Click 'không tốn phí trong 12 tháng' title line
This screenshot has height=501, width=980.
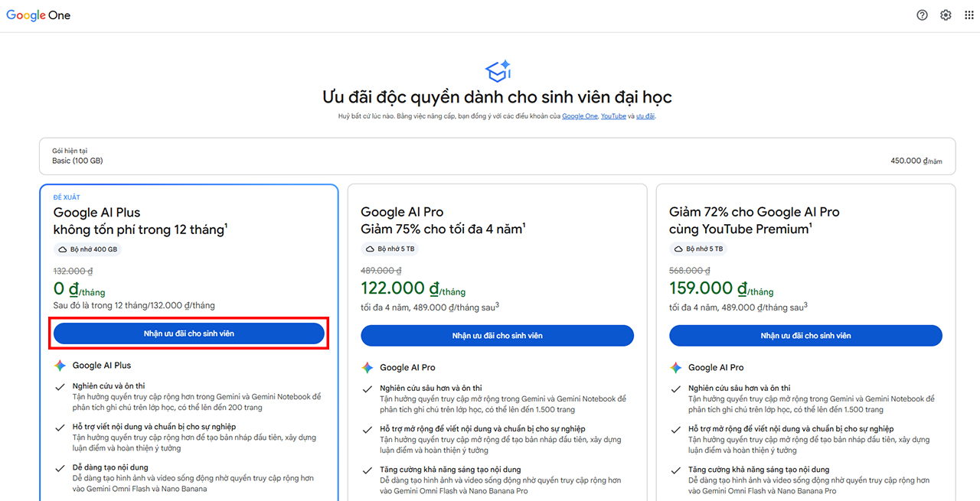141,229
